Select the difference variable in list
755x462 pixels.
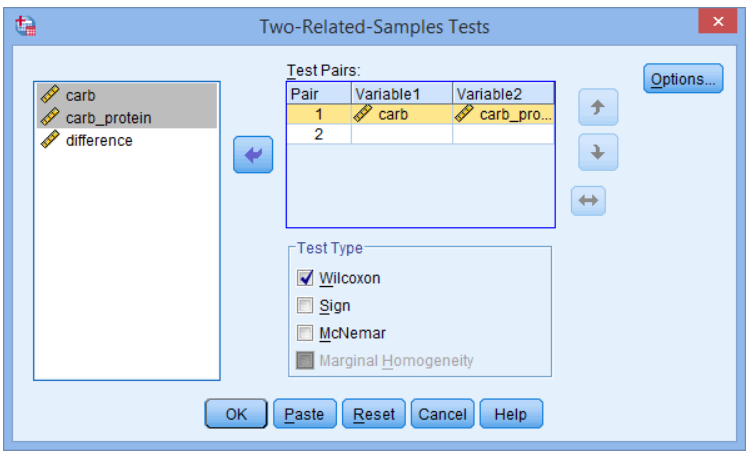point(127,140)
